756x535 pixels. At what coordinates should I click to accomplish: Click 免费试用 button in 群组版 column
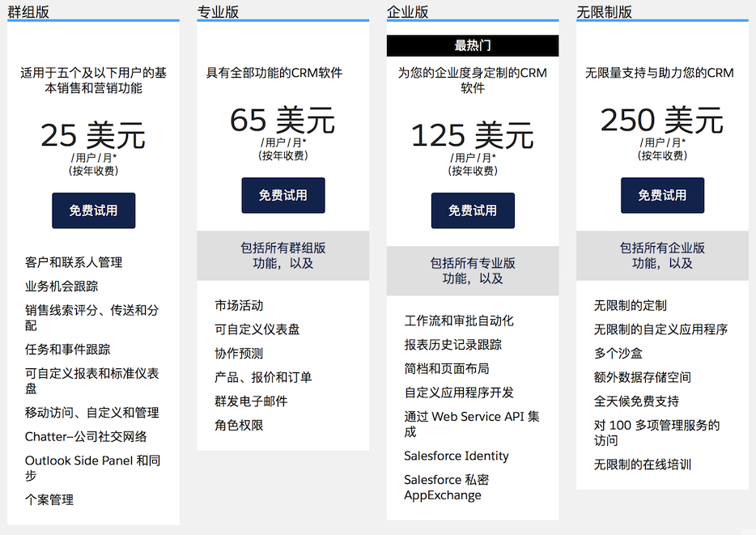click(x=93, y=210)
